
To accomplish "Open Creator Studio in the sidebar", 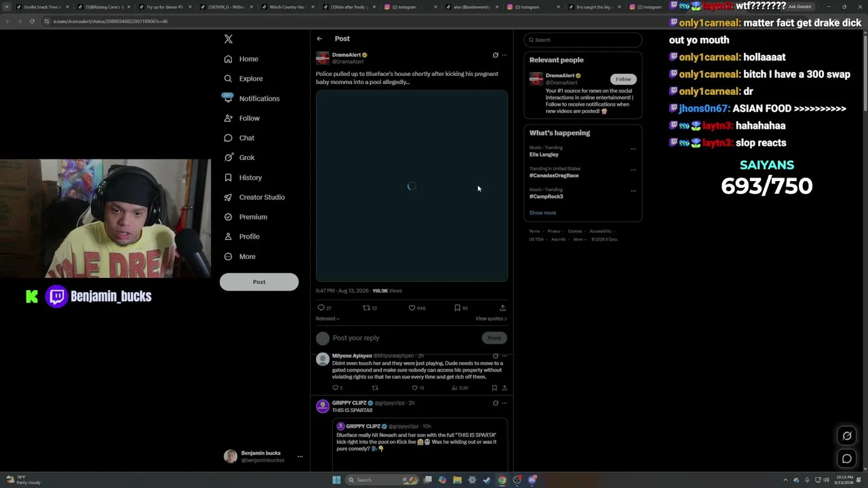I will pos(254,197).
